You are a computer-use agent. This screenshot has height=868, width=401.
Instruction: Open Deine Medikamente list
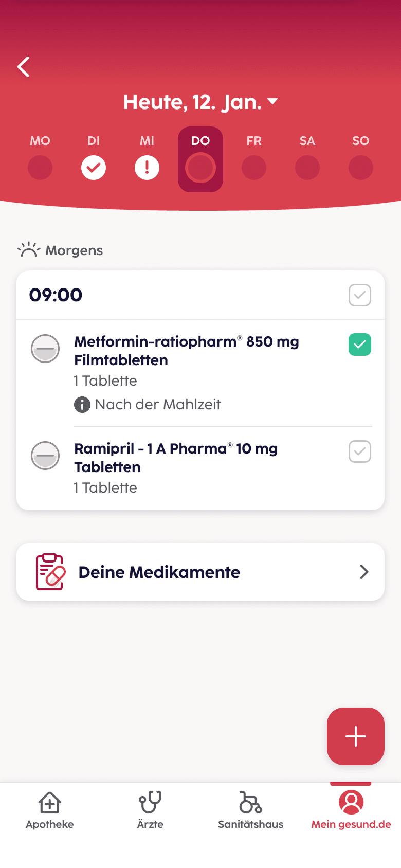159,572
